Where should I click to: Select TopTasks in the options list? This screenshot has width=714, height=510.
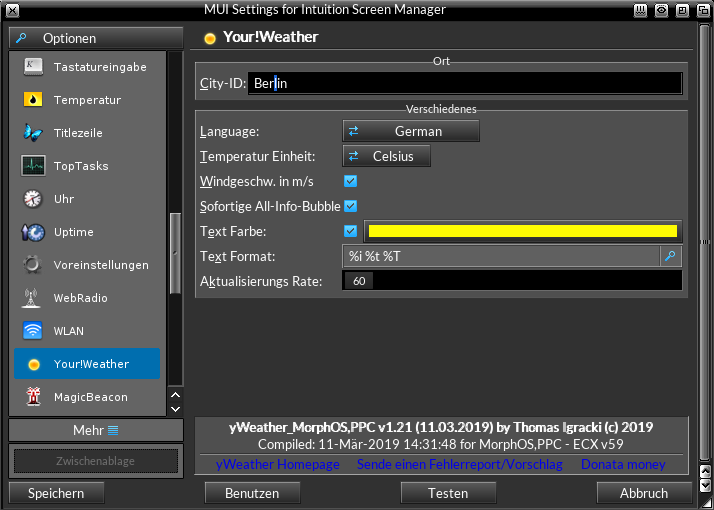tap(87, 166)
